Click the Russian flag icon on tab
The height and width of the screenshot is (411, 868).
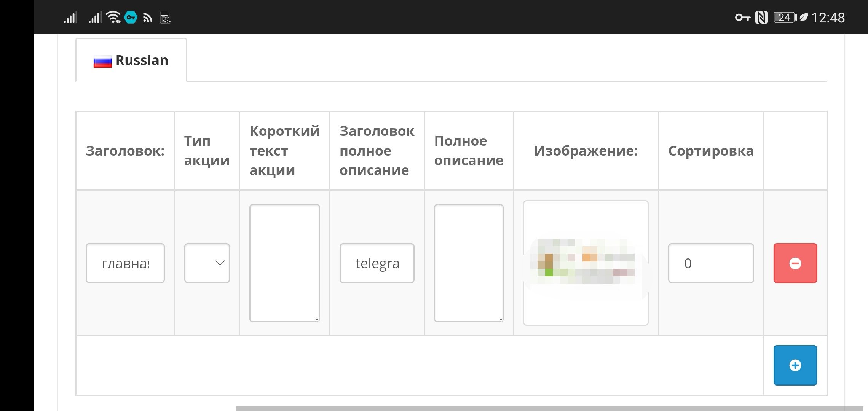tap(102, 61)
